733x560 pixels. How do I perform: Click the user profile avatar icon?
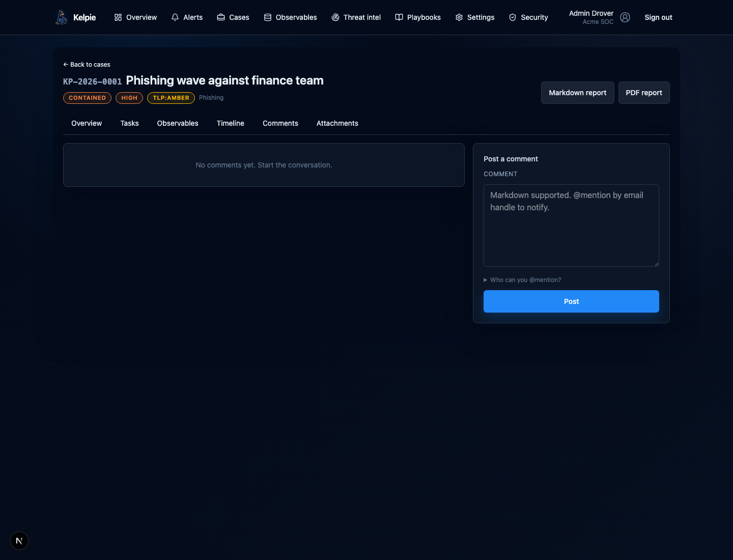[625, 17]
